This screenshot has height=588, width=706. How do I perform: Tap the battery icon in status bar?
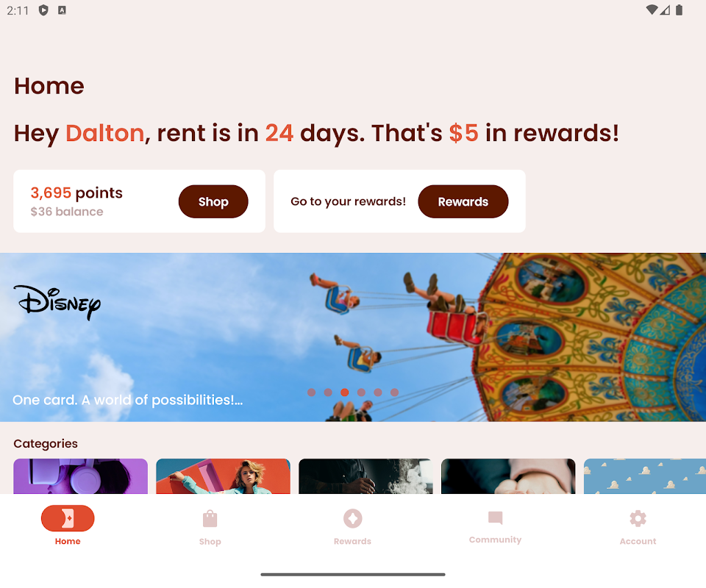[679, 10]
